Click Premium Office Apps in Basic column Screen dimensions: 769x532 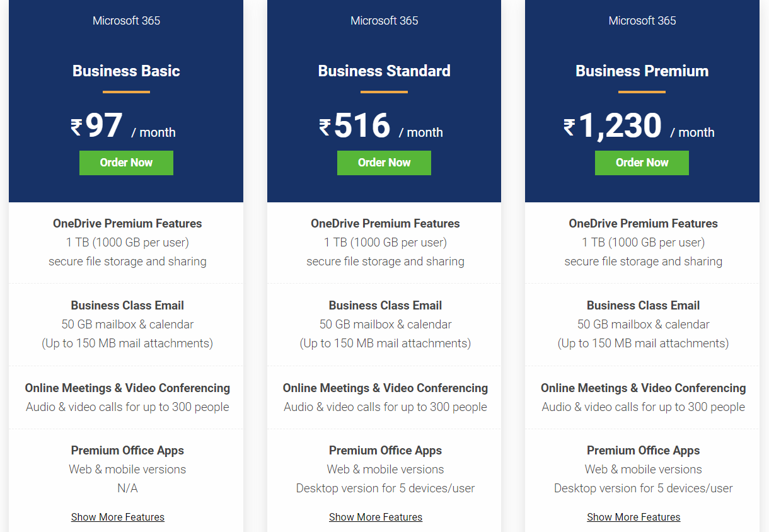(127, 450)
